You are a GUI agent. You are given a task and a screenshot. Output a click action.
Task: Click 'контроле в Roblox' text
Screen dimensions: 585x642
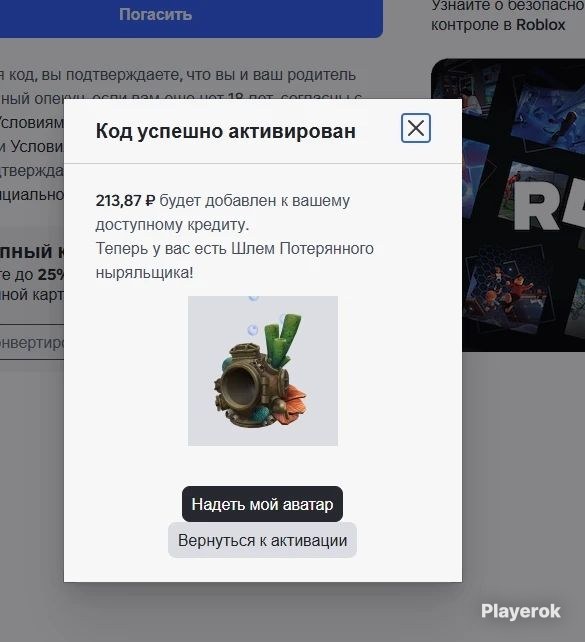coord(498,25)
